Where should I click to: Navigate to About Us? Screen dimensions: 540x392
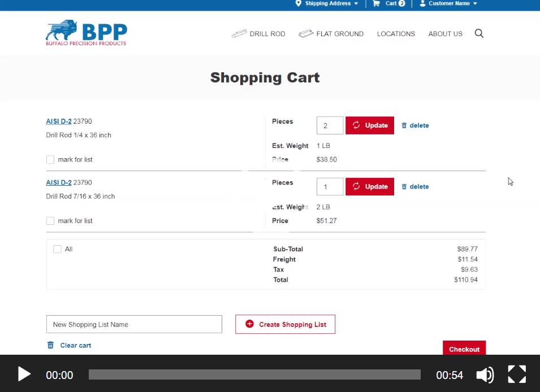[445, 34]
